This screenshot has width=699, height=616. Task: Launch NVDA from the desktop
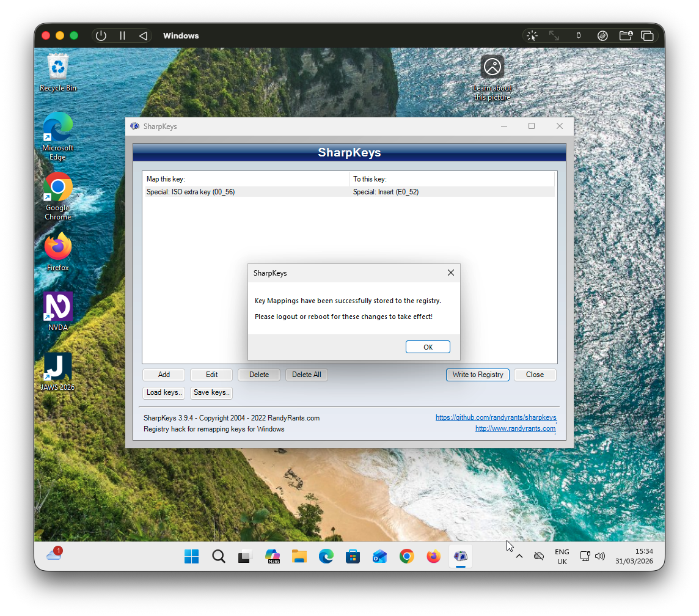[57, 307]
